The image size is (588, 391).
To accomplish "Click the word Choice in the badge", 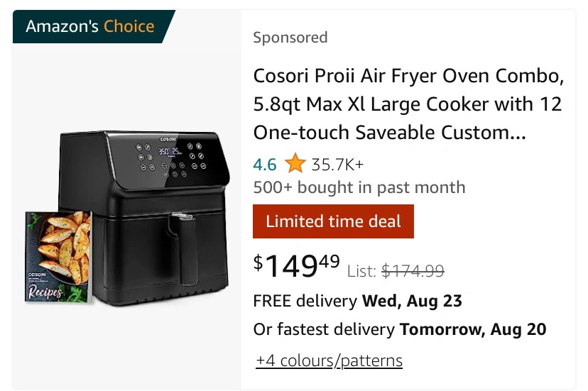I will [x=129, y=26].
